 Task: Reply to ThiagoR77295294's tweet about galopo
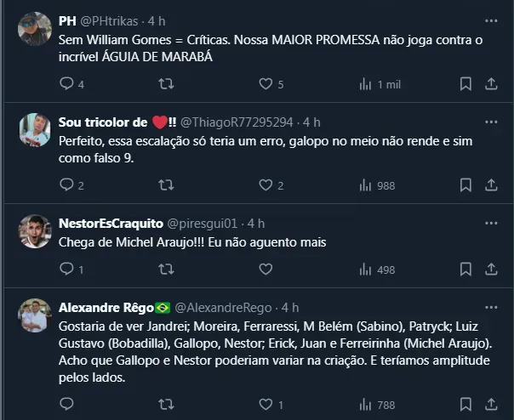pos(67,185)
